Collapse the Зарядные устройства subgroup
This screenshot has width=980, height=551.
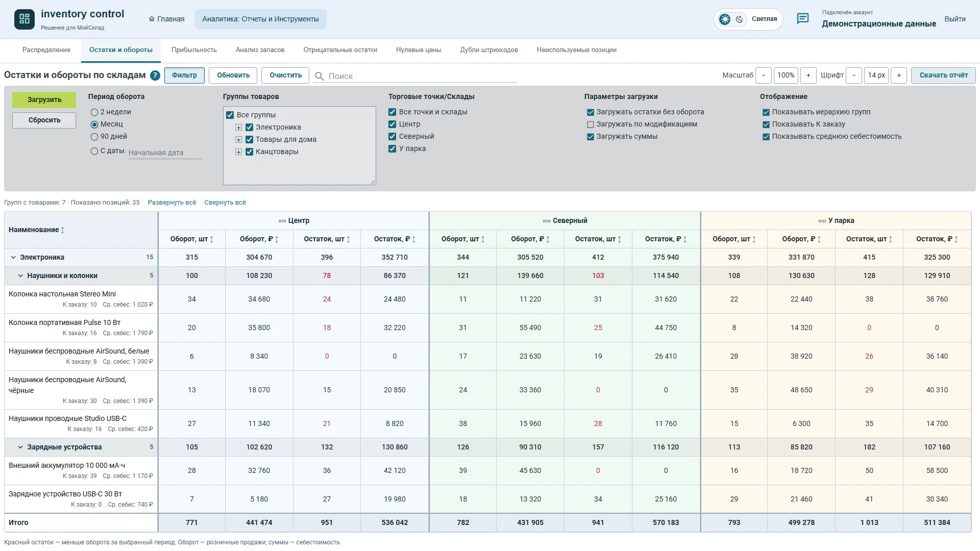click(x=20, y=447)
